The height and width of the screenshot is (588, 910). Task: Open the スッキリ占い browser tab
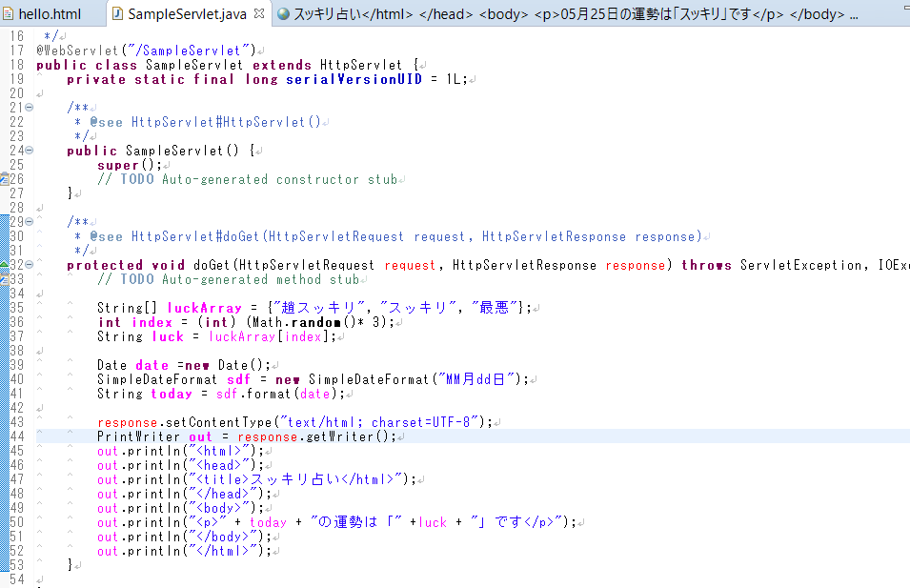tap(568, 14)
